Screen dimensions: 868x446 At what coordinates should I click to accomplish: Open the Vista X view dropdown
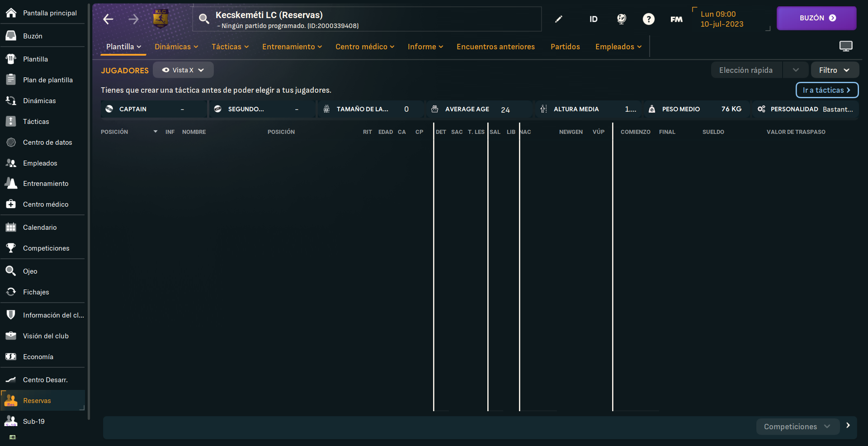point(183,70)
